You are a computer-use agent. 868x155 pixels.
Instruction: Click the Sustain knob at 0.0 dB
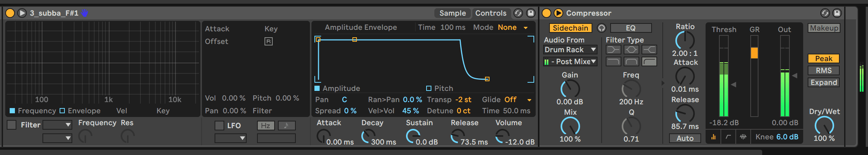click(413, 136)
